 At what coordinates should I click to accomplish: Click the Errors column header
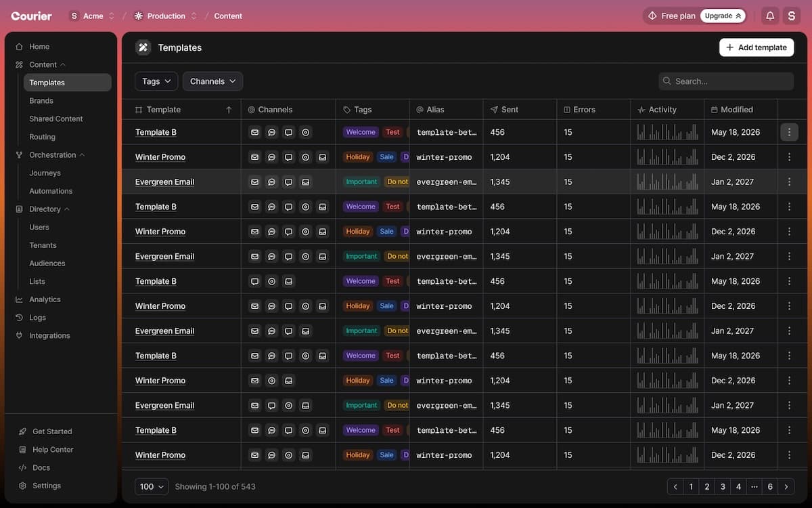593,110
